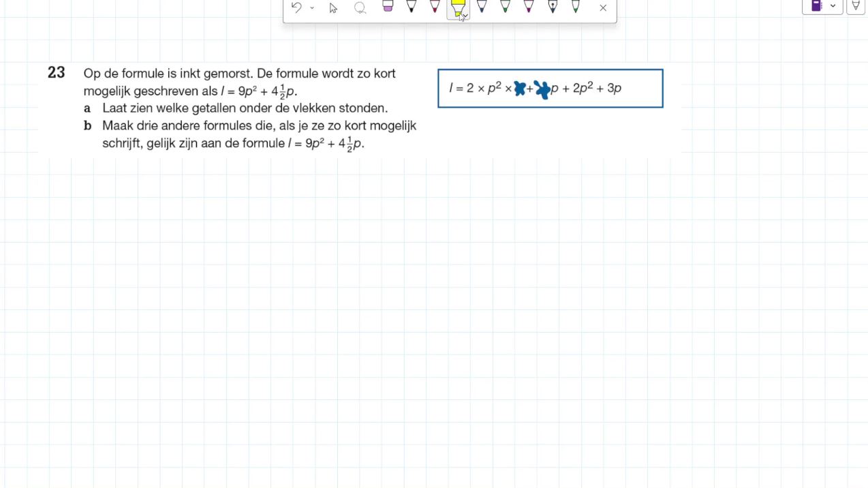Select the magenta purple pen

click(529, 6)
